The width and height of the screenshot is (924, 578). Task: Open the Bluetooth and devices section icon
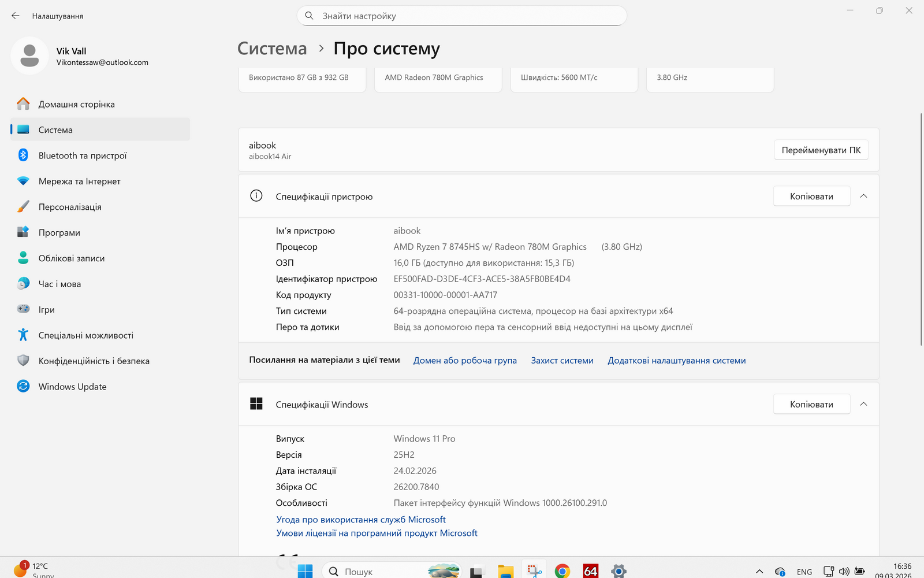click(x=23, y=155)
